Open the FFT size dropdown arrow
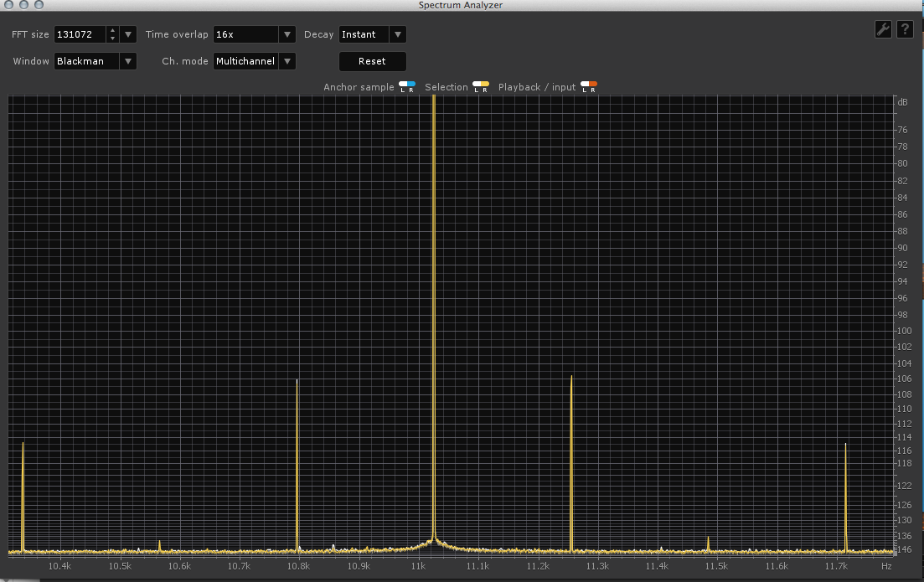Image resolution: width=924 pixels, height=582 pixels. coord(128,34)
